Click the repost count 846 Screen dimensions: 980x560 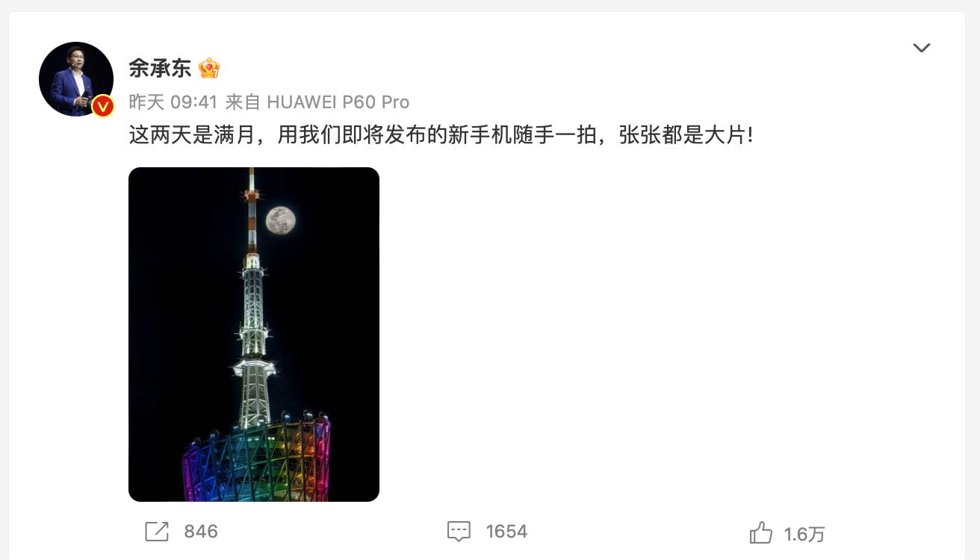(x=201, y=532)
